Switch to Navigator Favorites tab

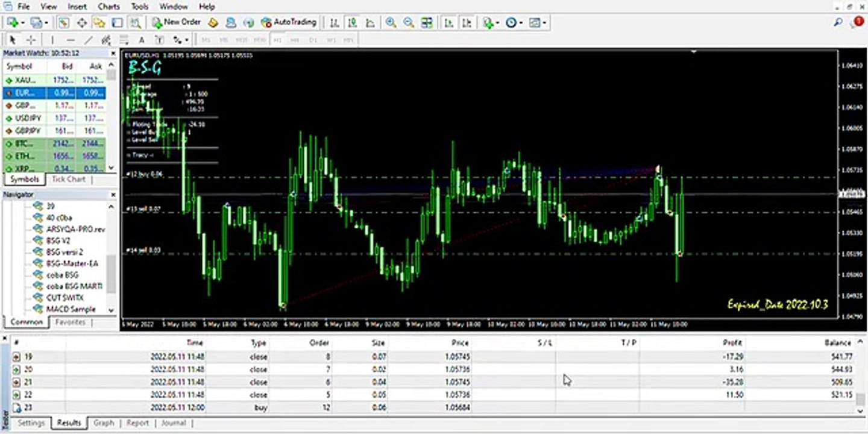(x=71, y=322)
